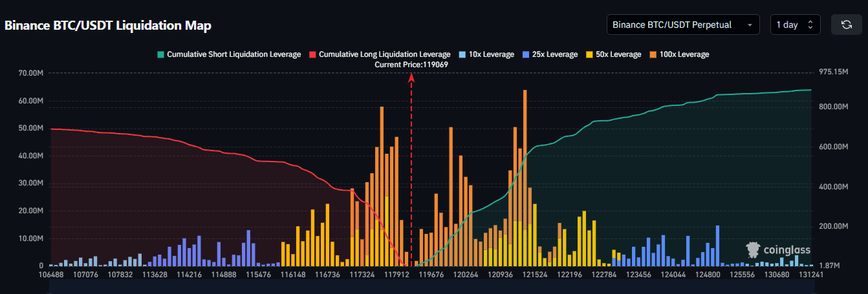Click the 50.00M left axis label
This screenshot has width=868, height=294.
[x=32, y=129]
